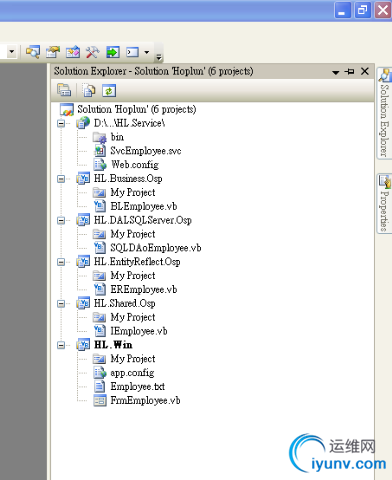Screen dimensions: 392x480
Task: Collapse the HL.EntityReflect.Osp project
Action: click(x=61, y=262)
